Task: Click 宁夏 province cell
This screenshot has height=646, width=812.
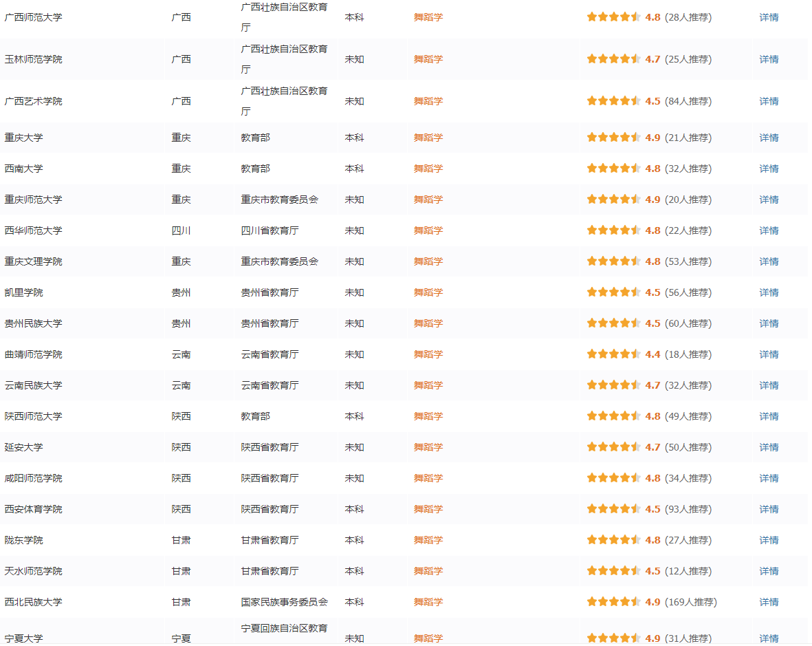Action: (x=182, y=638)
